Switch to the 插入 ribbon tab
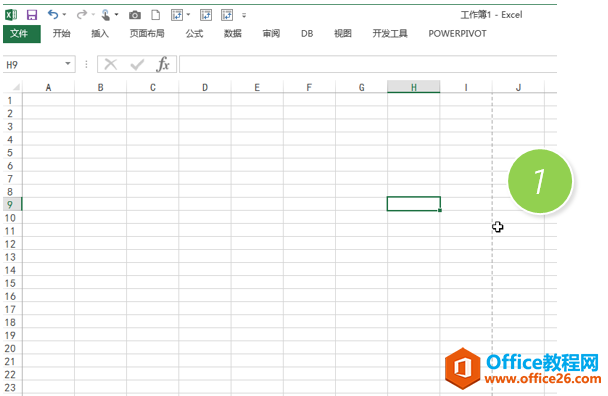Screen dimensions: 608x396 coord(100,34)
